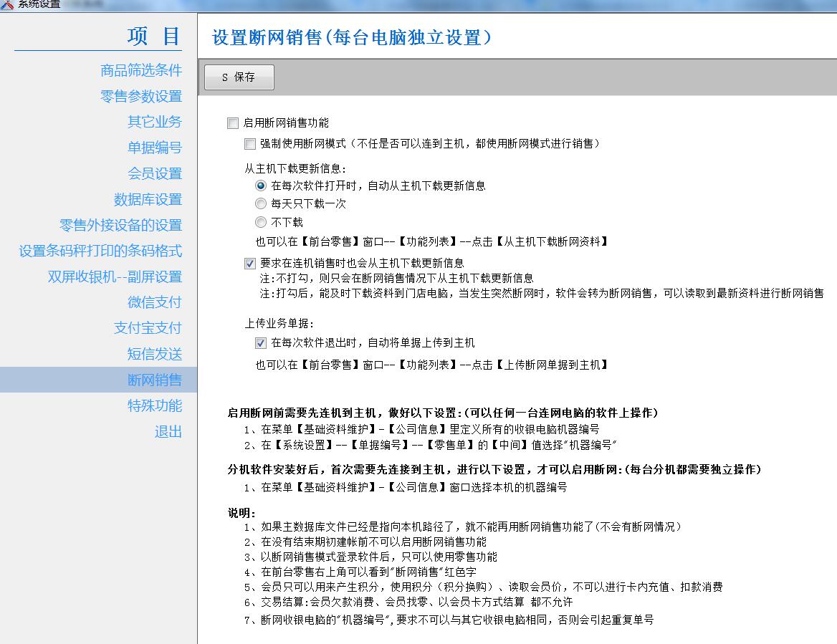Screen dimensions: 837x644
Task: Click note 4 about 断网销售 红色字
Action: point(360,572)
